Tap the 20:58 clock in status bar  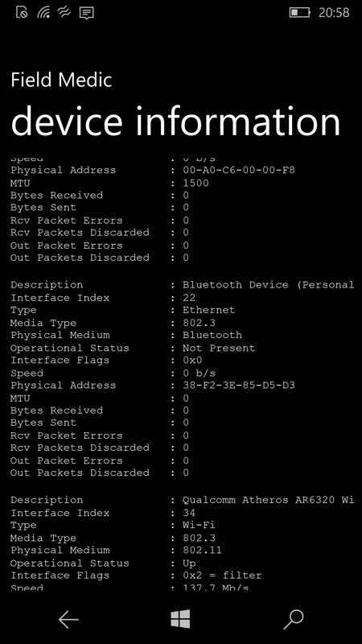point(334,13)
